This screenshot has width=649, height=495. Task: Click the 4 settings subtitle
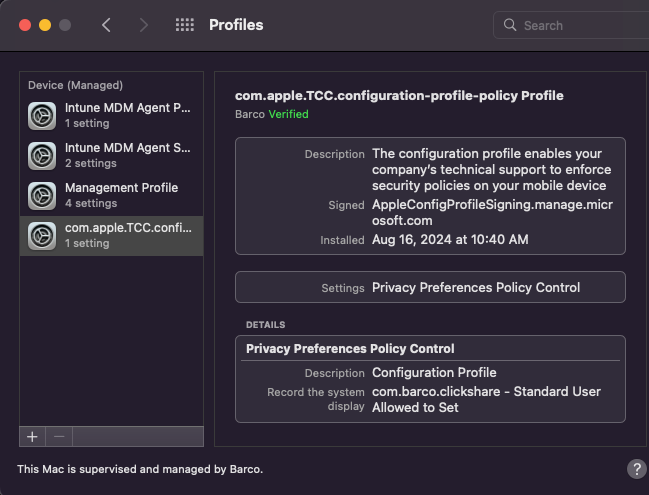[x=91, y=203]
